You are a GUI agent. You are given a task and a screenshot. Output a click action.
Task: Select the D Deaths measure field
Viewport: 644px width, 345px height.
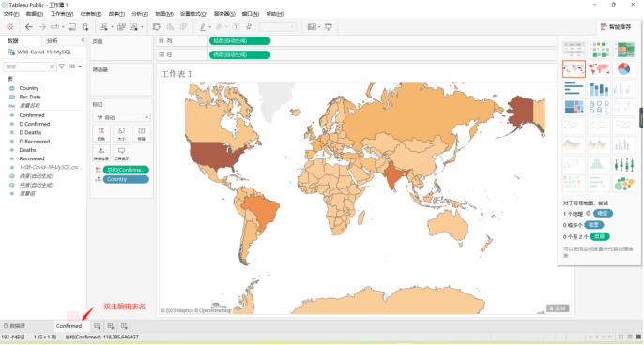[x=30, y=132]
